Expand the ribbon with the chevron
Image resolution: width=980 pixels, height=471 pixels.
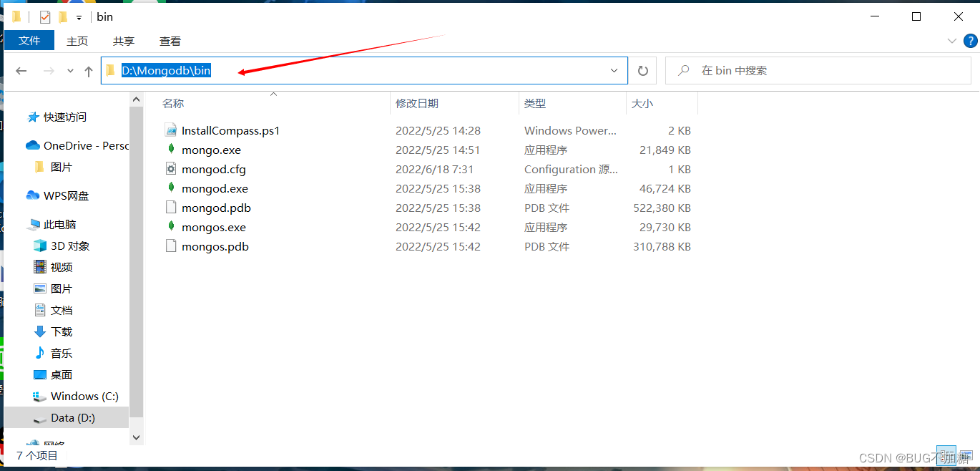pyautogui.click(x=951, y=41)
